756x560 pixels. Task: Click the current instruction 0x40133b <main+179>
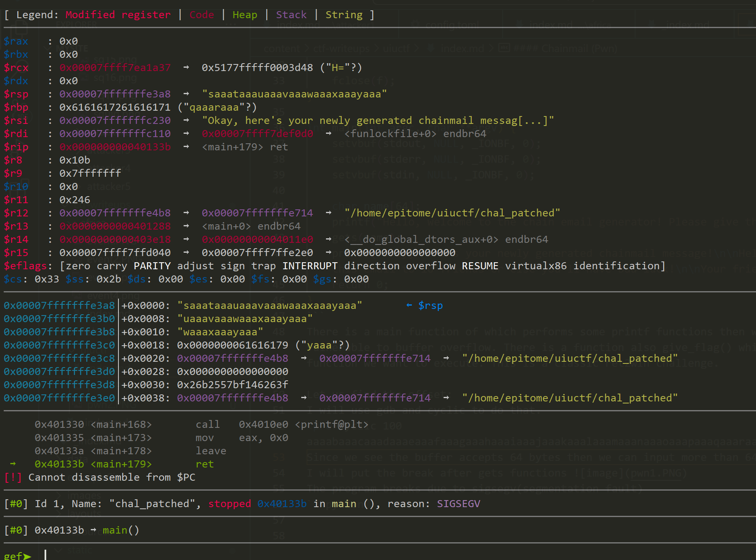[93, 464]
